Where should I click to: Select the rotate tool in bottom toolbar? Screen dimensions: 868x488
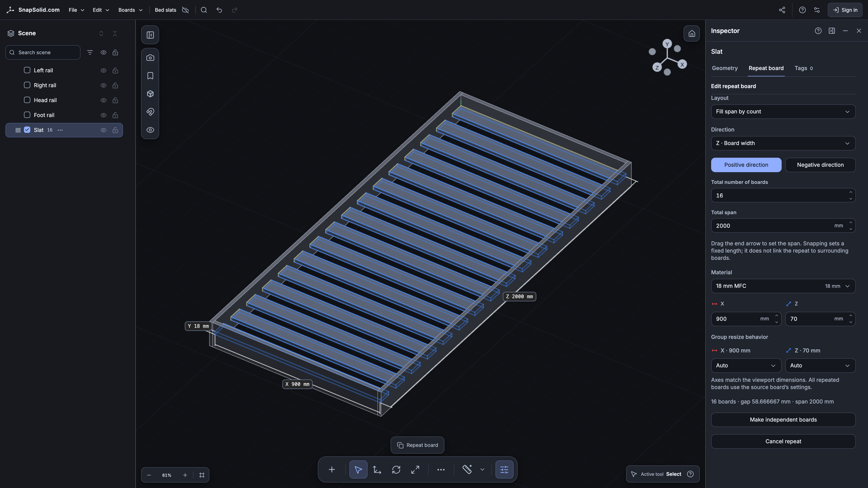(x=396, y=469)
